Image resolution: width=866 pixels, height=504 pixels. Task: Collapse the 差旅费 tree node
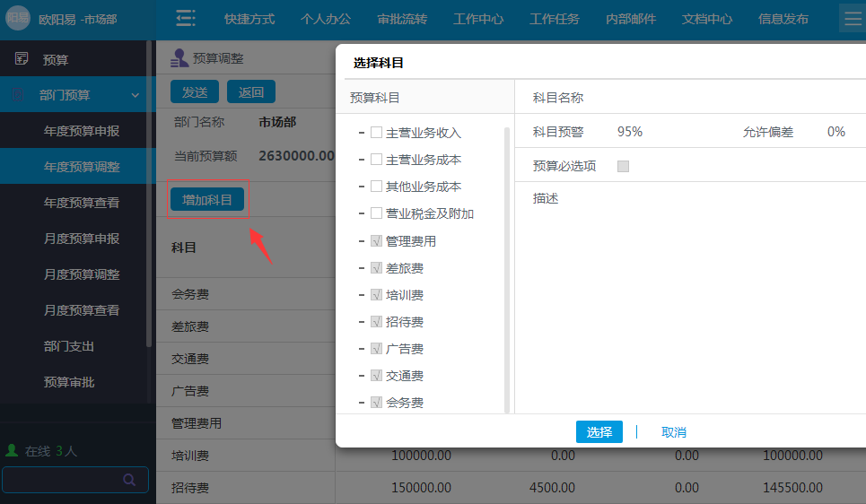coord(361,269)
